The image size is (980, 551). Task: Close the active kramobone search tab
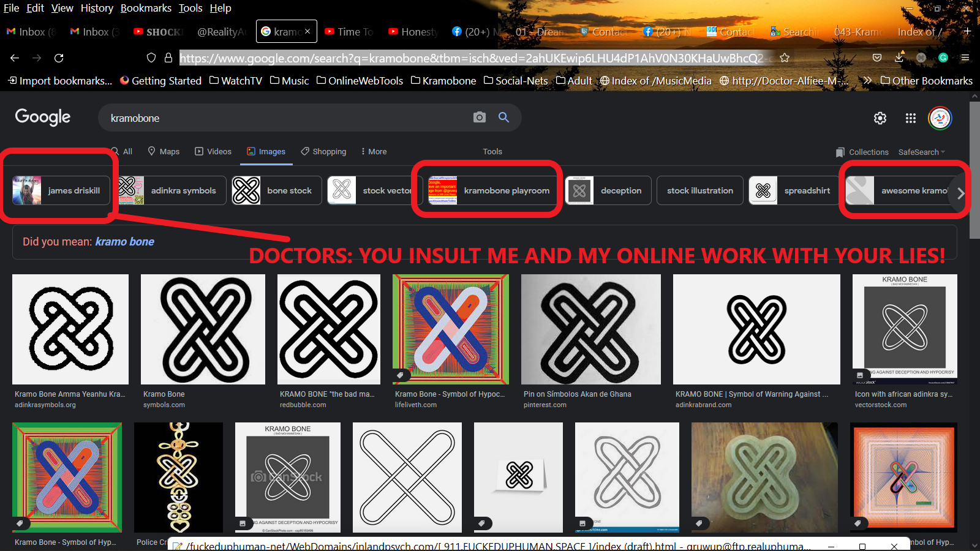(307, 31)
